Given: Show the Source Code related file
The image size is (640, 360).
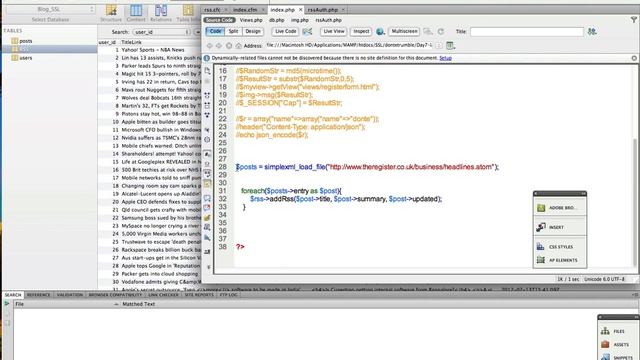Looking at the screenshot, I should click(x=220, y=20).
